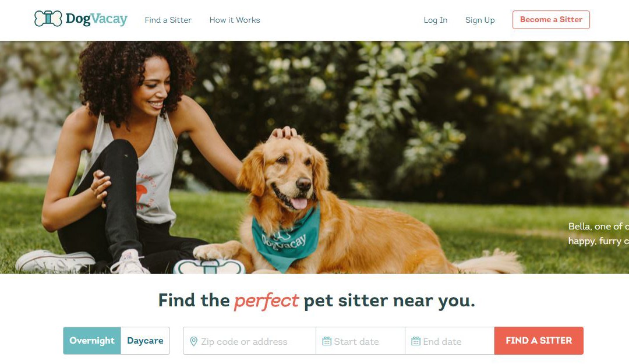
Task: Switch to the Daycare option
Action: point(145,341)
